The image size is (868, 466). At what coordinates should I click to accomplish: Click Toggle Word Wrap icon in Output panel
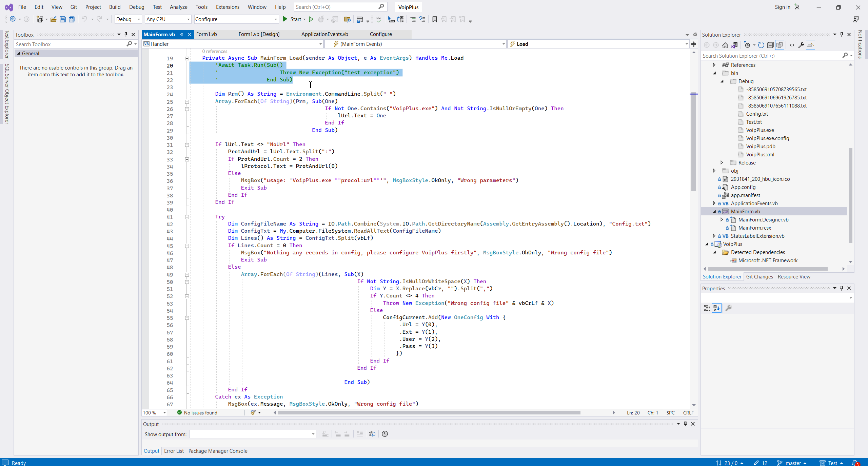click(x=372, y=434)
